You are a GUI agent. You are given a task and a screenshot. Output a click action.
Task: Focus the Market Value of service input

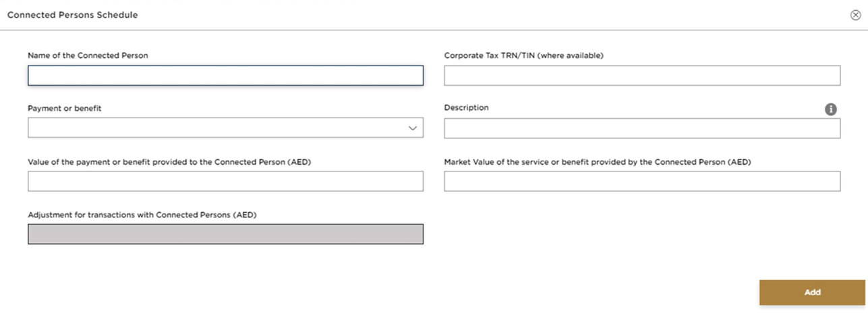pyautogui.click(x=641, y=181)
